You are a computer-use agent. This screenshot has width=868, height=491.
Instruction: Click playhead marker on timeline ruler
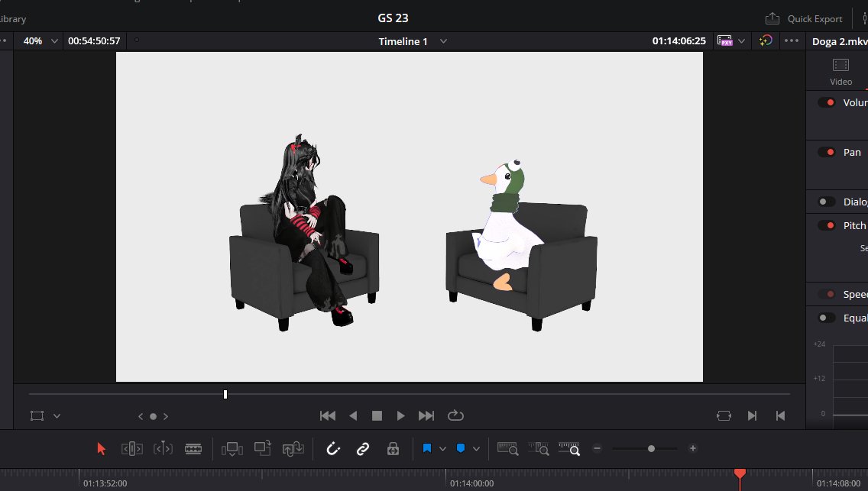740,473
